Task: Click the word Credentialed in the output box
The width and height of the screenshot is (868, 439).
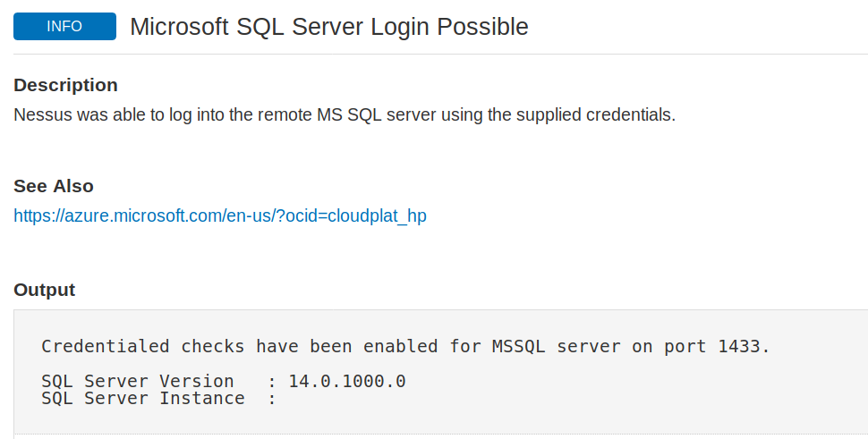Action: click(x=106, y=346)
